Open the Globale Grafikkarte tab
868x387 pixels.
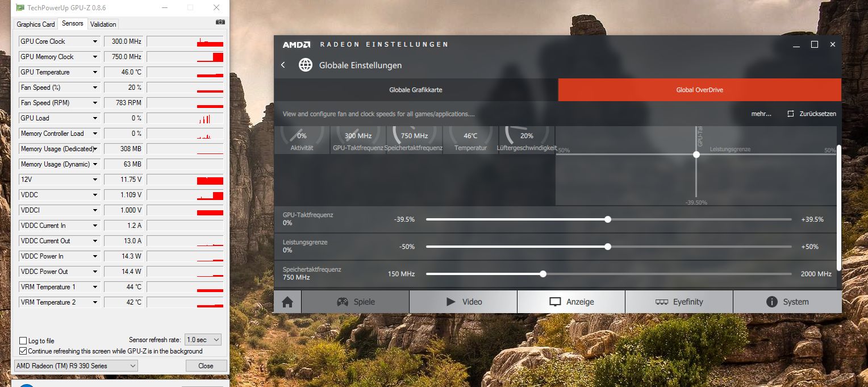(416, 90)
